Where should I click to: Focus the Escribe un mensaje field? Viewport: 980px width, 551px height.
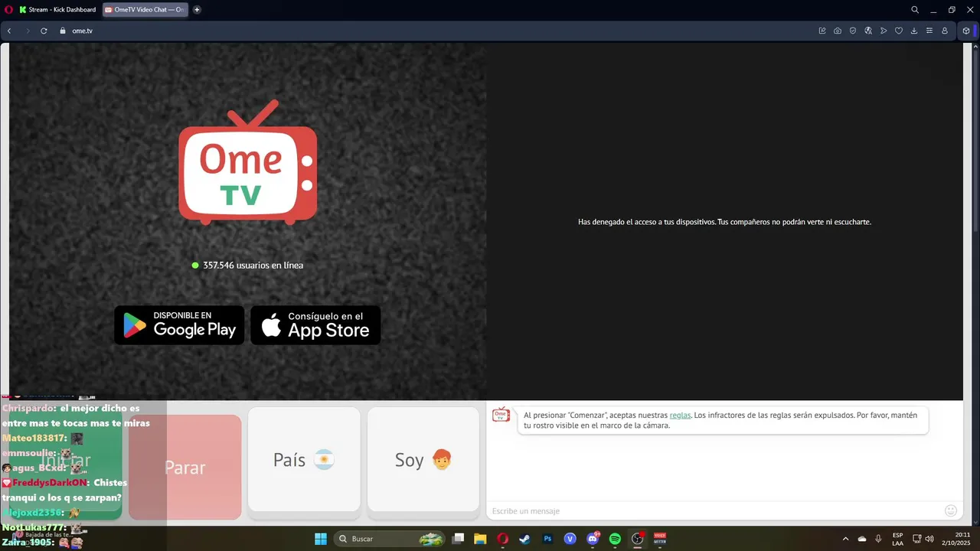pyautogui.click(x=716, y=510)
